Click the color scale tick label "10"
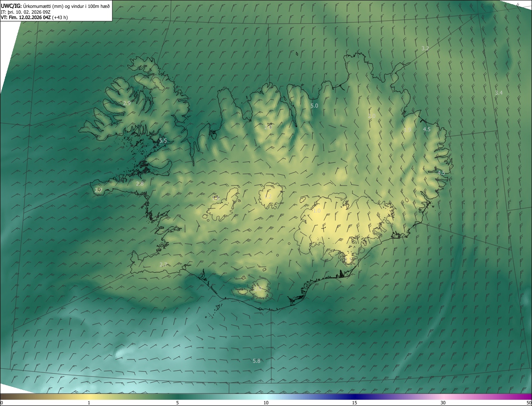 266,403
